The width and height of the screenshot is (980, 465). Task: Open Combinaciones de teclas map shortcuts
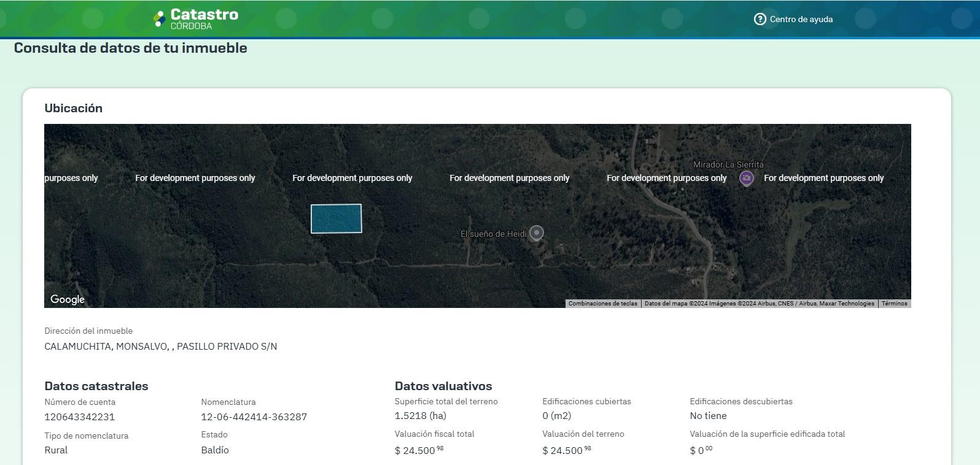[603, 304]
